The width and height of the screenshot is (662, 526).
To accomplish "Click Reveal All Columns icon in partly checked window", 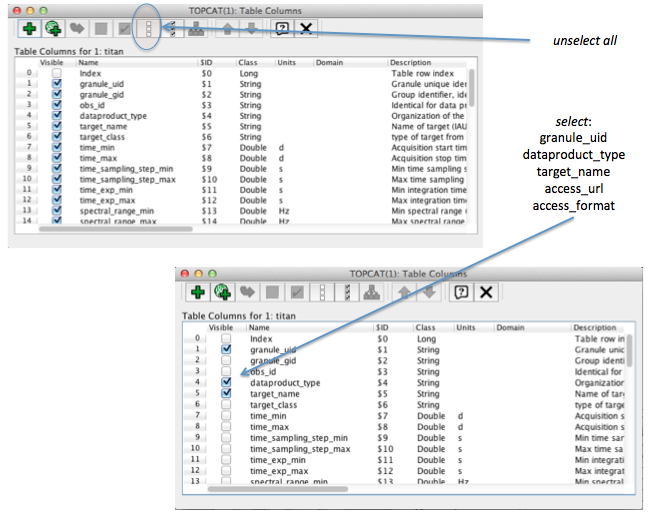I will tap(347, 292).
